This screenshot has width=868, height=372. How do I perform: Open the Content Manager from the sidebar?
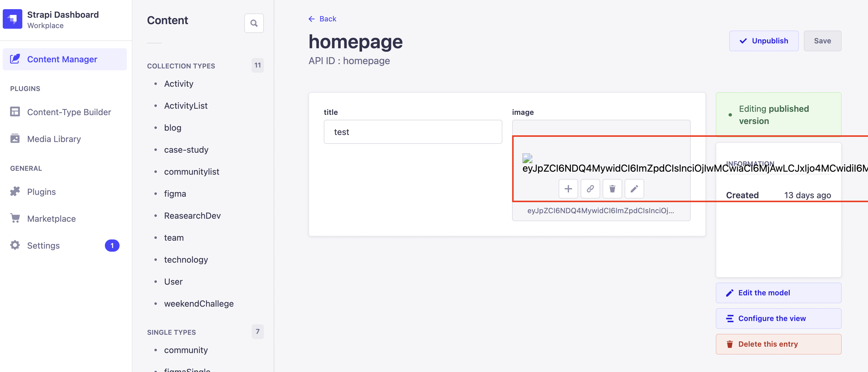pyautogui.click(x=62, y=59)
